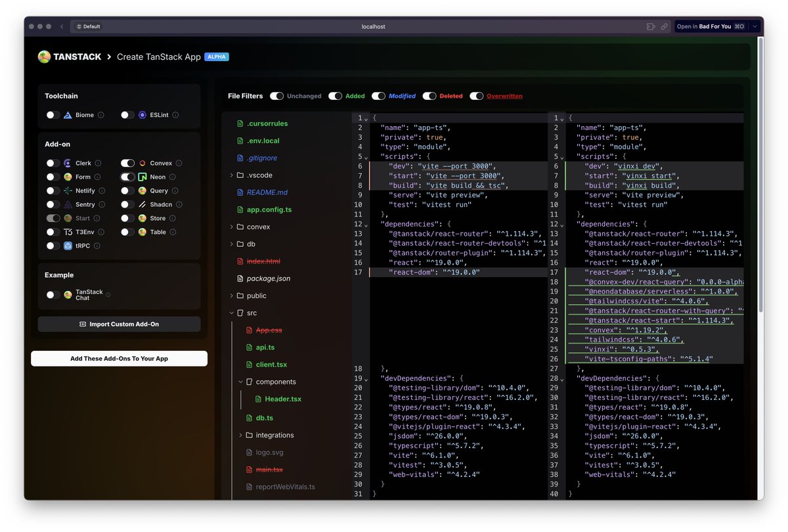The image size is (788, 532).
Task: Enable the ESLint toggle
Action: (127, 115)
